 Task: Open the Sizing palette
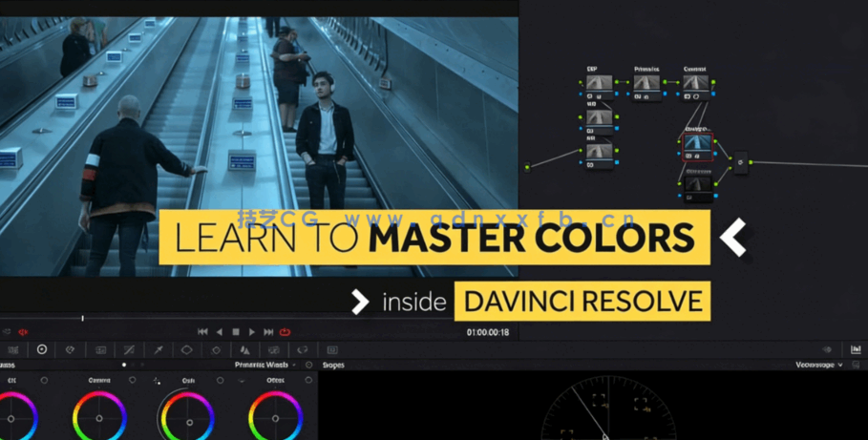click(x=303, y=349)
